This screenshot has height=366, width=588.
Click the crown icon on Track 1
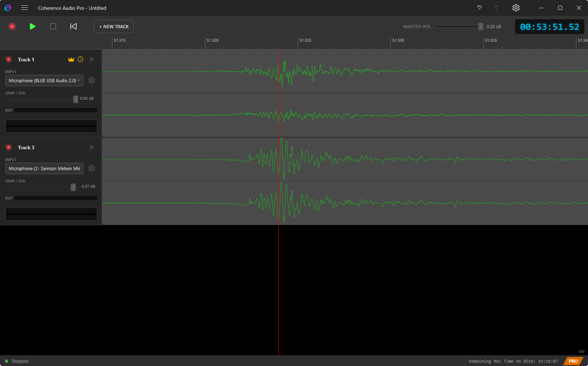pyautogui.click(x=71, y=59)
